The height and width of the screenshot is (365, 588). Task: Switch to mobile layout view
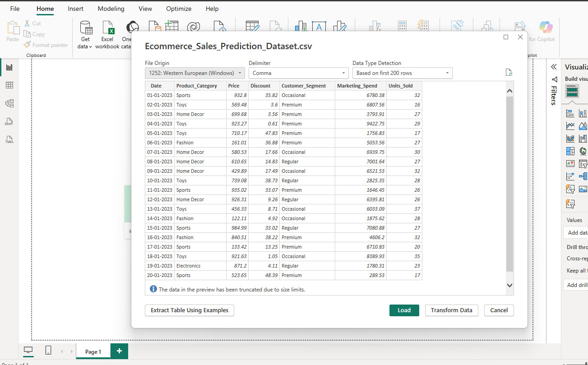click(48, 350)
